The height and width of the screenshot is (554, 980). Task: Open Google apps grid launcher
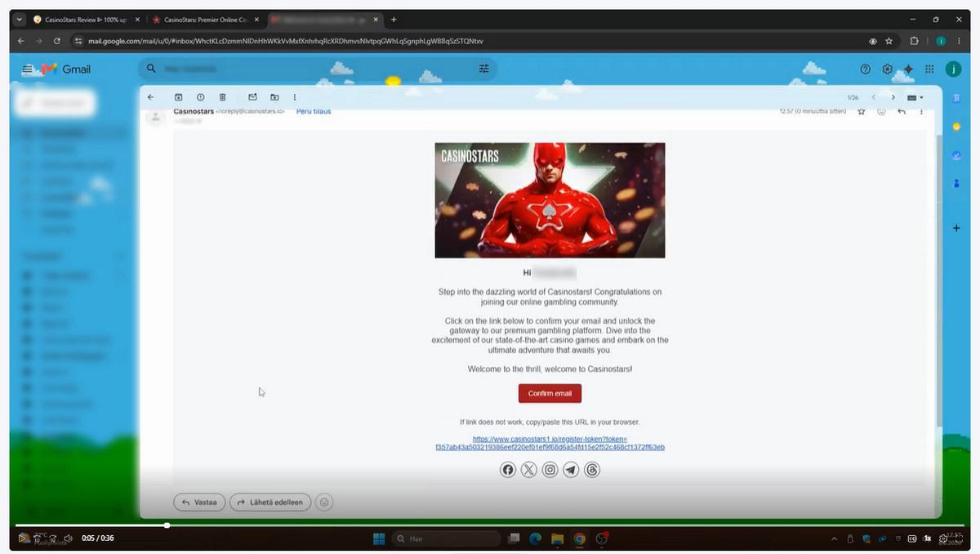click(x=929, y=69)
